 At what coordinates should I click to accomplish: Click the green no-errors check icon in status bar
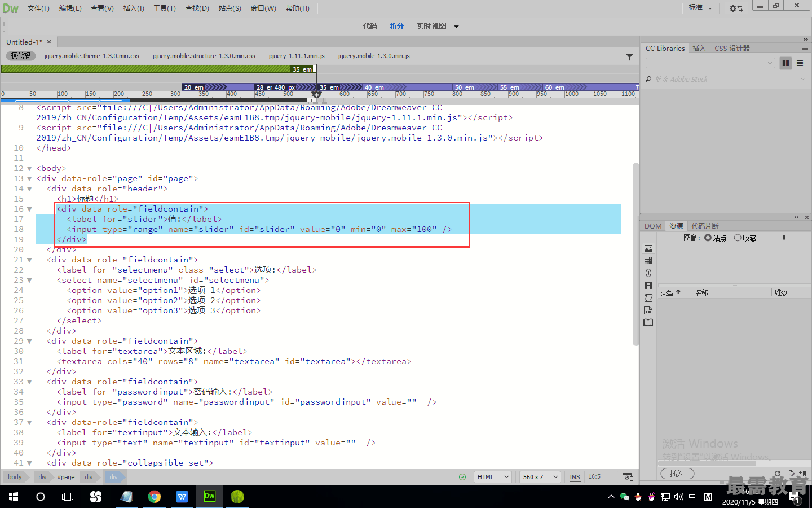462,477
